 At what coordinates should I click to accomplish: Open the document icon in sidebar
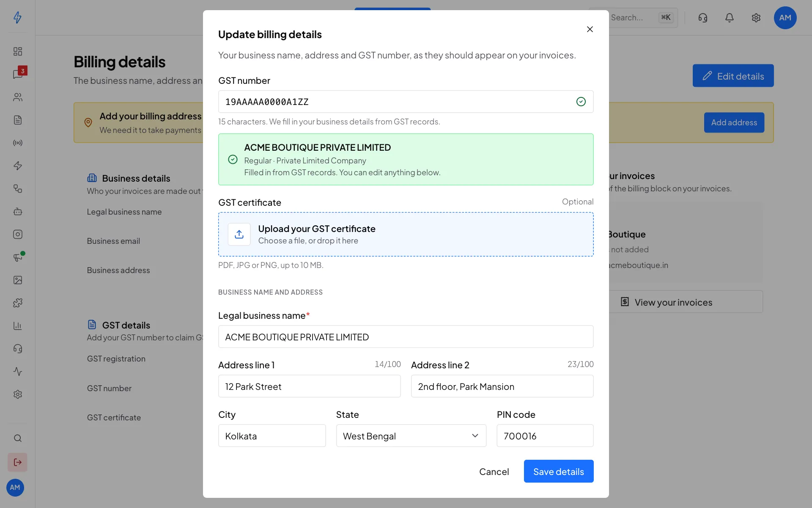(x=18, y=120)
